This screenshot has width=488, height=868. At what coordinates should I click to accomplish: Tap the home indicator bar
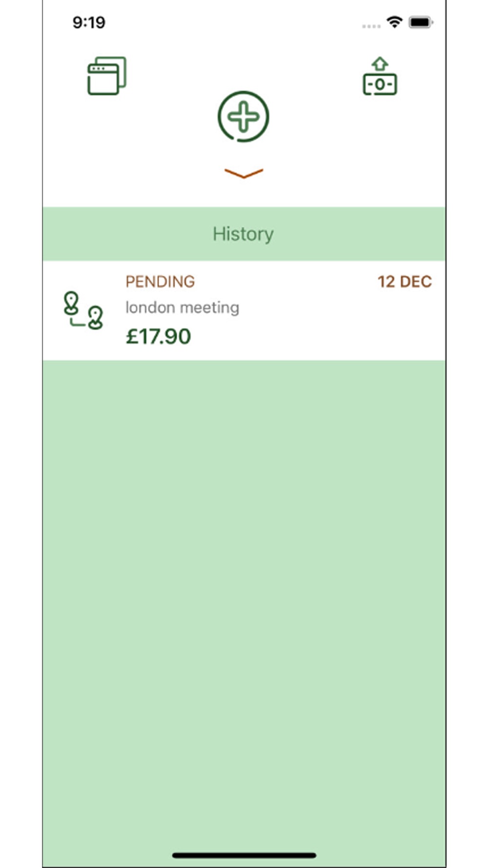244,855
